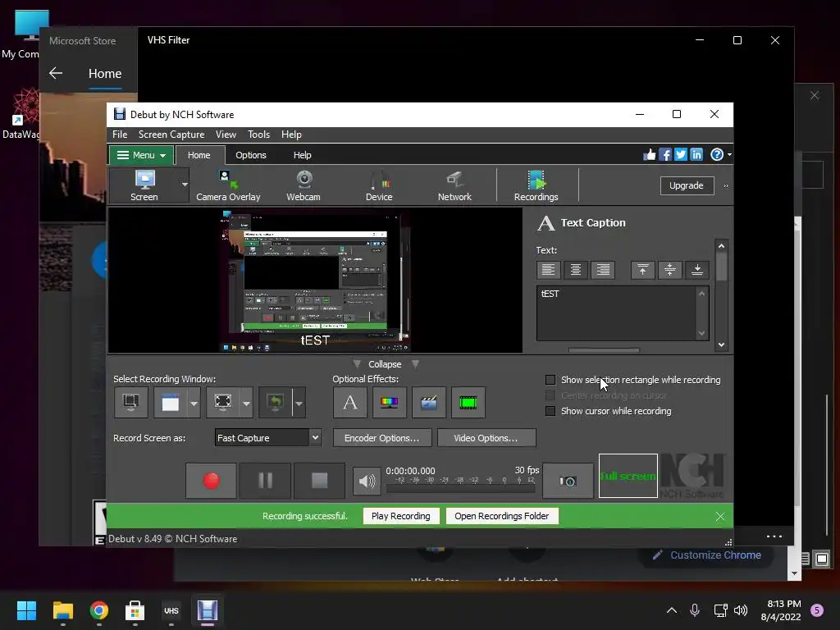This screenshot has height=630, width=840.
Task: Align caption text left
Action: pyautogui.click(x=548, y=270)
